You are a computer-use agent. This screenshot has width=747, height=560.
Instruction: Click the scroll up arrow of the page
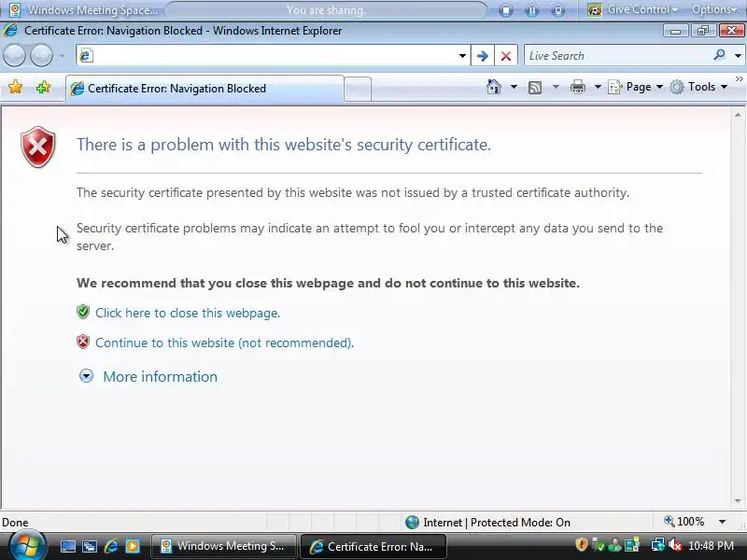(738, 115)
